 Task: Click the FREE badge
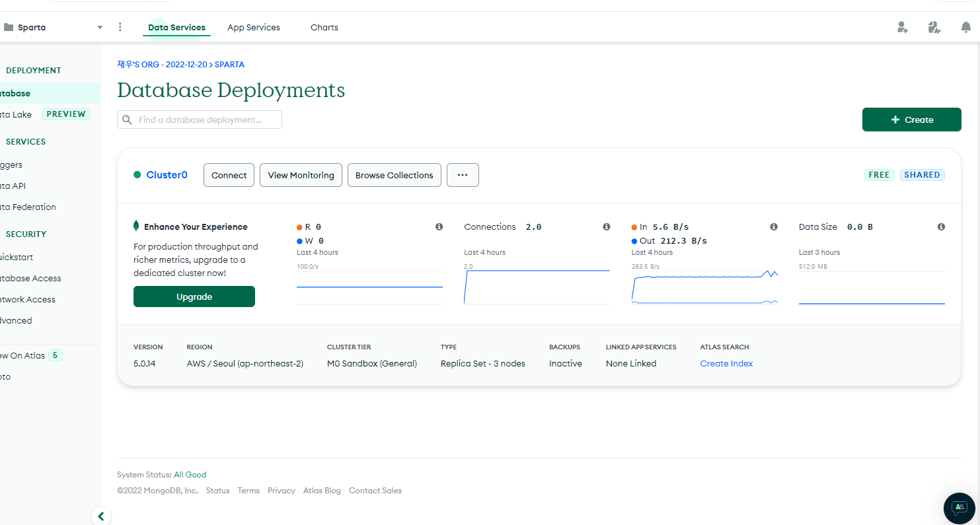pos(879,175)
